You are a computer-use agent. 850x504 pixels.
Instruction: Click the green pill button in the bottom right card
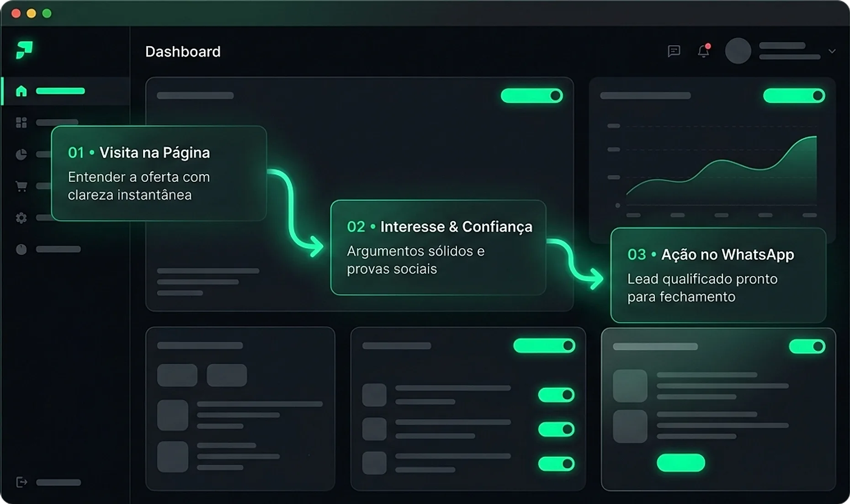681,463
